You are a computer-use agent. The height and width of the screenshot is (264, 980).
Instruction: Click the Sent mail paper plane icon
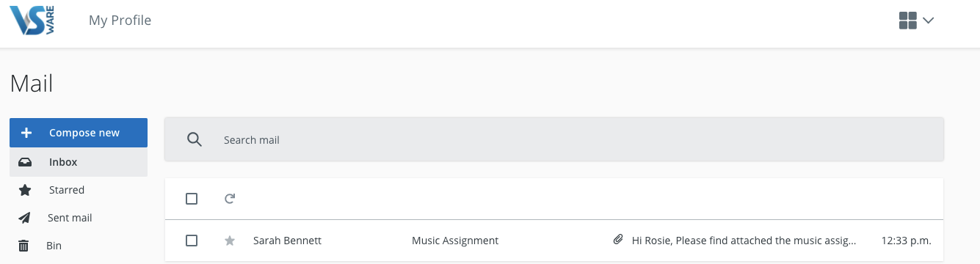click(x=25, y=218)
